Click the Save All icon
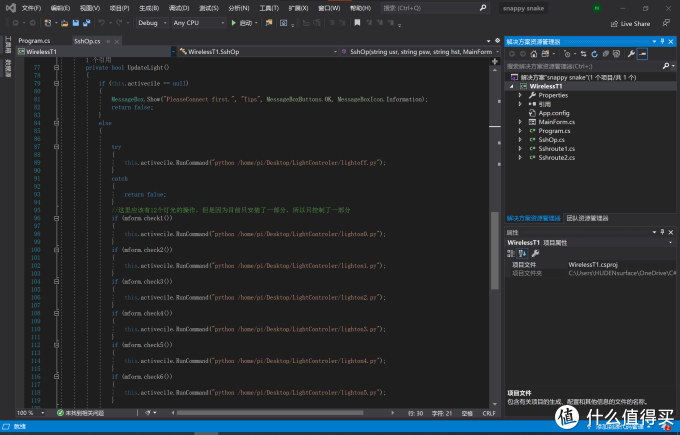The image size is (680, 435). 86,23
